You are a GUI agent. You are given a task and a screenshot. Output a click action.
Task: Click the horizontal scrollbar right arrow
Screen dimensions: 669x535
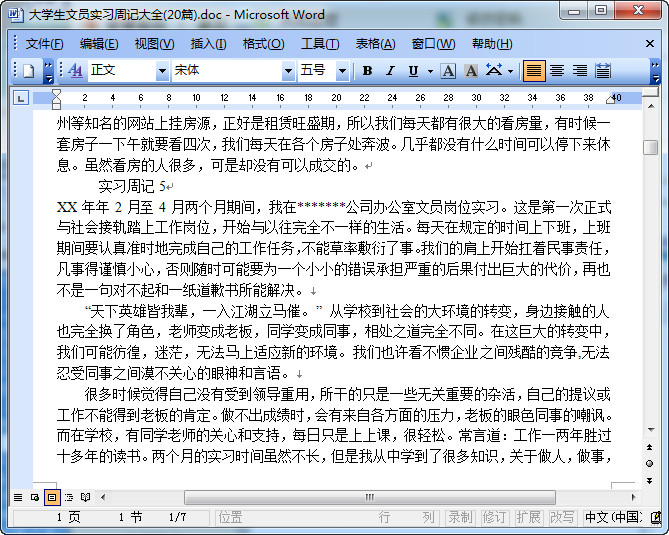click(x=634, y=497)
